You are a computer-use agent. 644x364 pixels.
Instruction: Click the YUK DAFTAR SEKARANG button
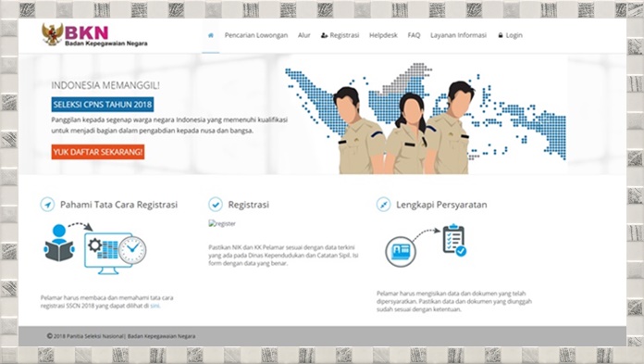(98, 152)
